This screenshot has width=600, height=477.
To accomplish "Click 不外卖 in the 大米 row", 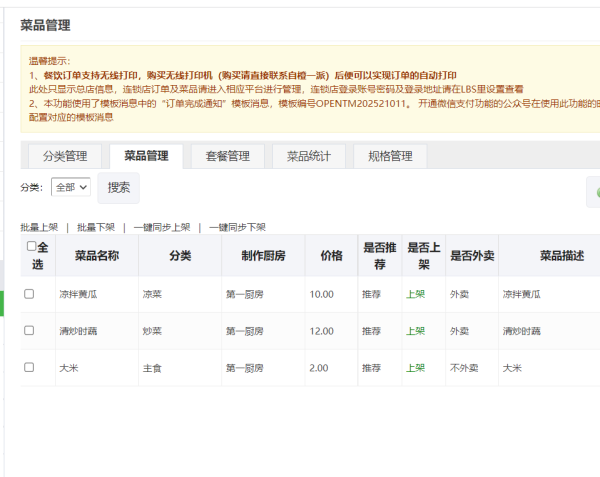I will pos(464,368).
